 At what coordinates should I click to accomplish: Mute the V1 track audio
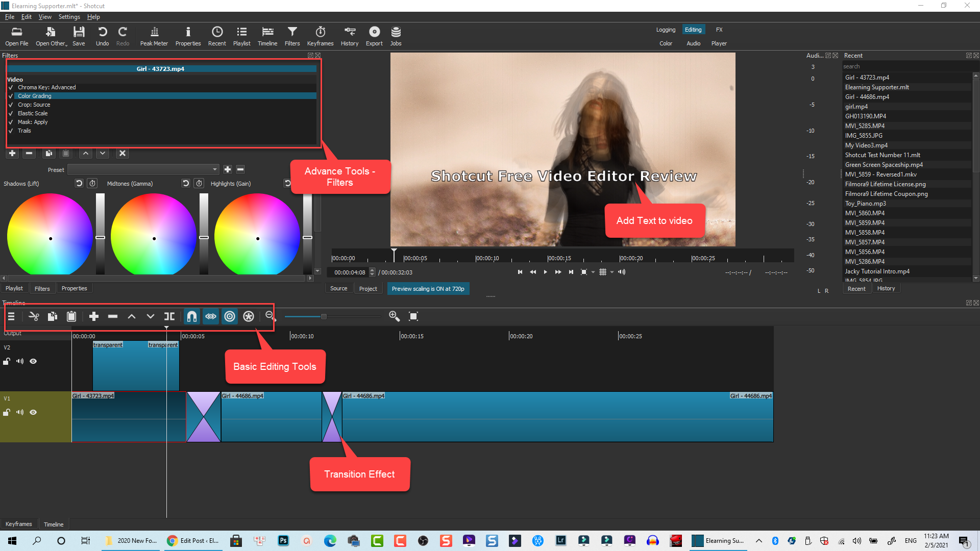[20, 413]
